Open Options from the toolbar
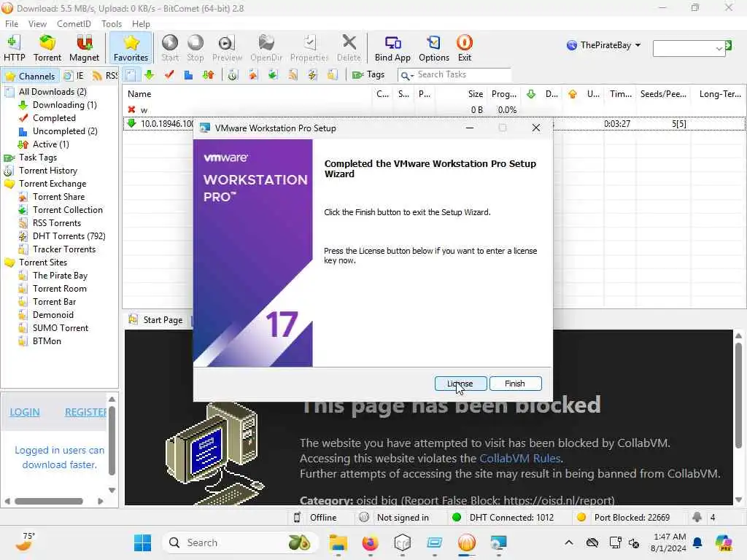 (x=433, y=48)
